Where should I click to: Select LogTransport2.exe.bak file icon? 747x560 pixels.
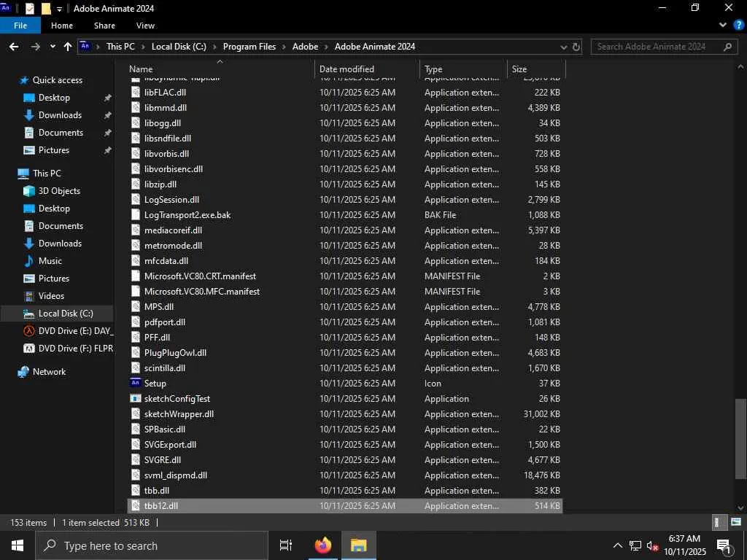click(136, 215)
